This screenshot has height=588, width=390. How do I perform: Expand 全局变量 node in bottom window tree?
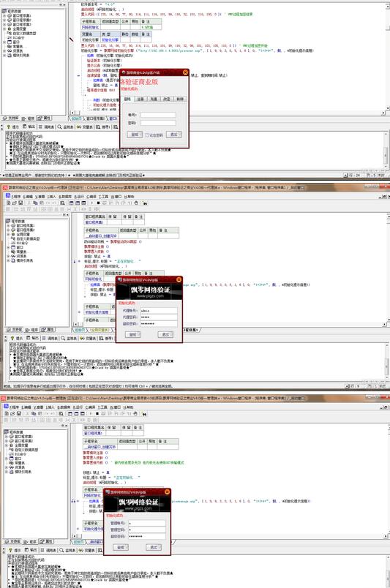(7, 445)
